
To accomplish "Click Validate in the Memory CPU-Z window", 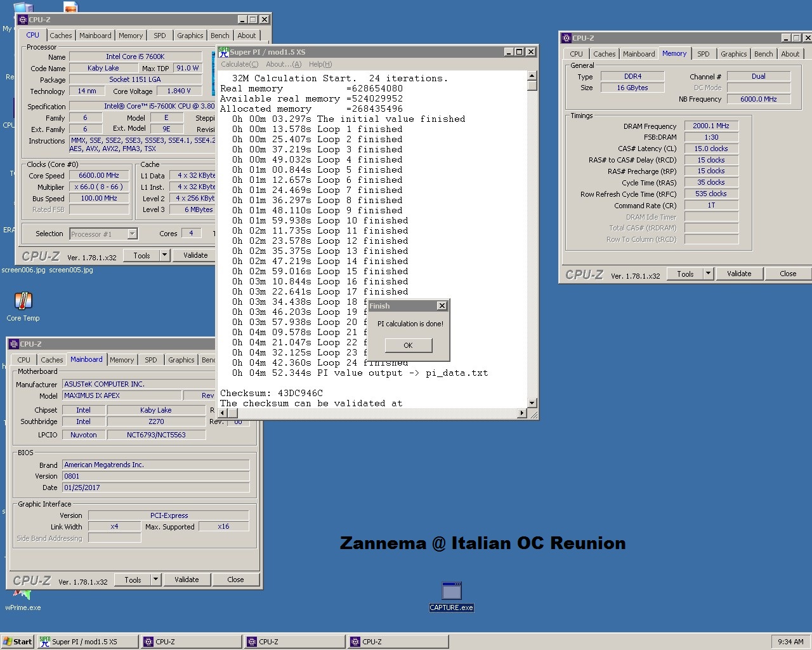I will pyautogui.click(x=739, y=274).
